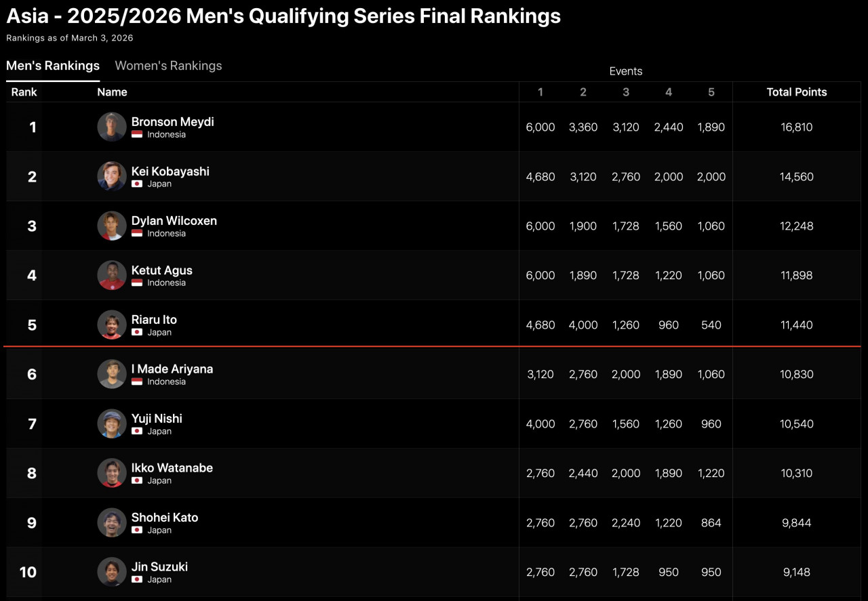Screen dimensions: 868x601
Task: Click Ketut Agus's avatar photo
Action: [112, 275]
